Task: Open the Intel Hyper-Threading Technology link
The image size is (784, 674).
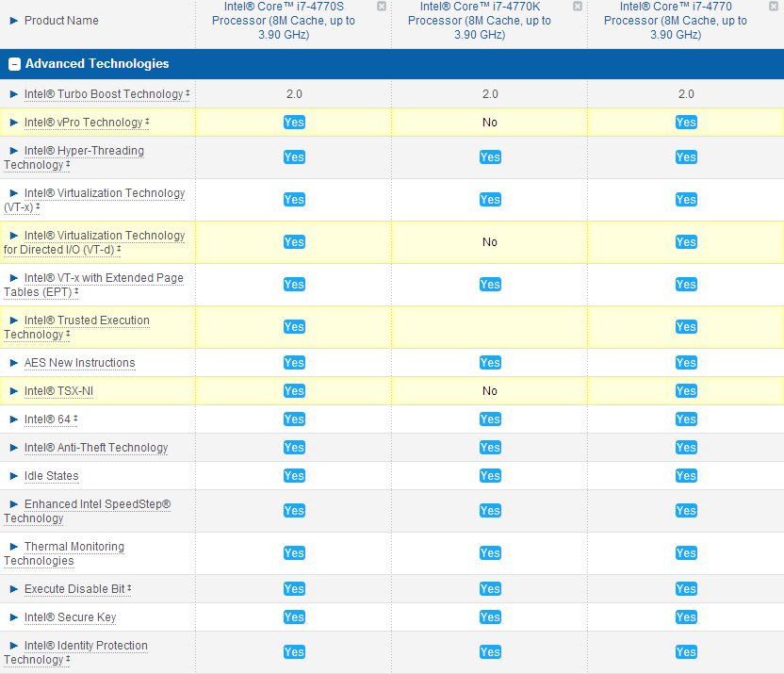Action: tap(74, 158)
